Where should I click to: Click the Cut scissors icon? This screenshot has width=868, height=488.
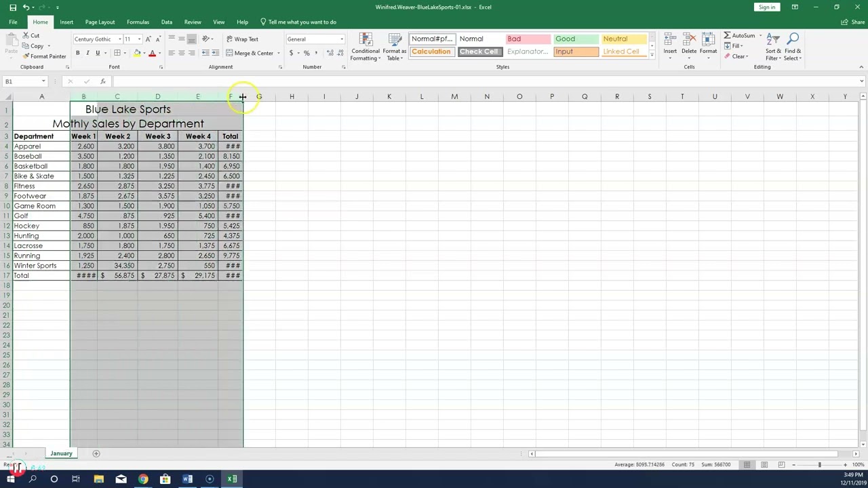coord(26,35)
